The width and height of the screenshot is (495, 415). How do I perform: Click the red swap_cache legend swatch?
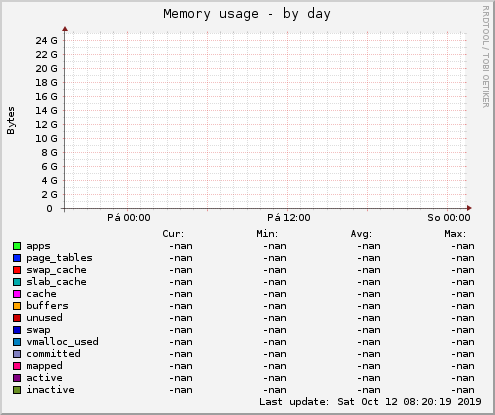[x=17, y=270]
